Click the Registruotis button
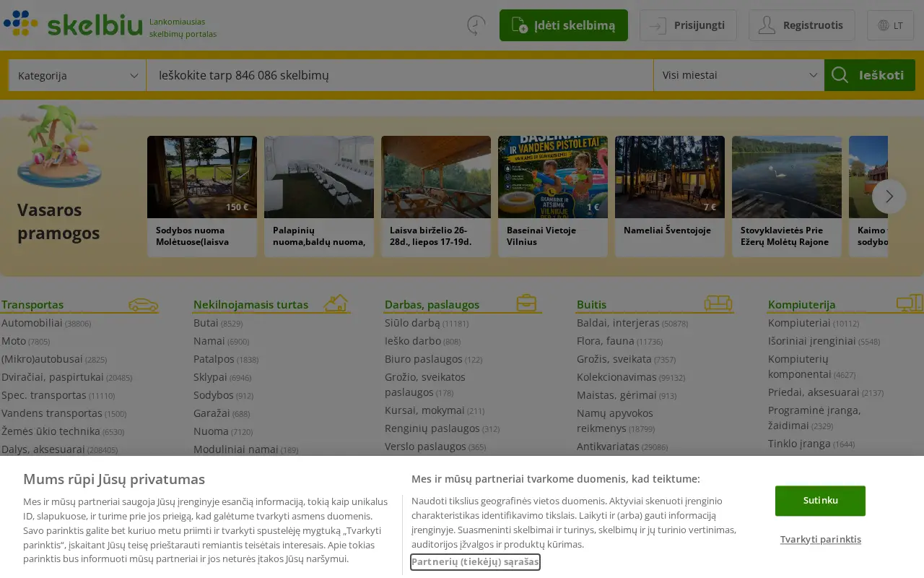This screenshot has width=924, height=578. (x=802, y=25)
